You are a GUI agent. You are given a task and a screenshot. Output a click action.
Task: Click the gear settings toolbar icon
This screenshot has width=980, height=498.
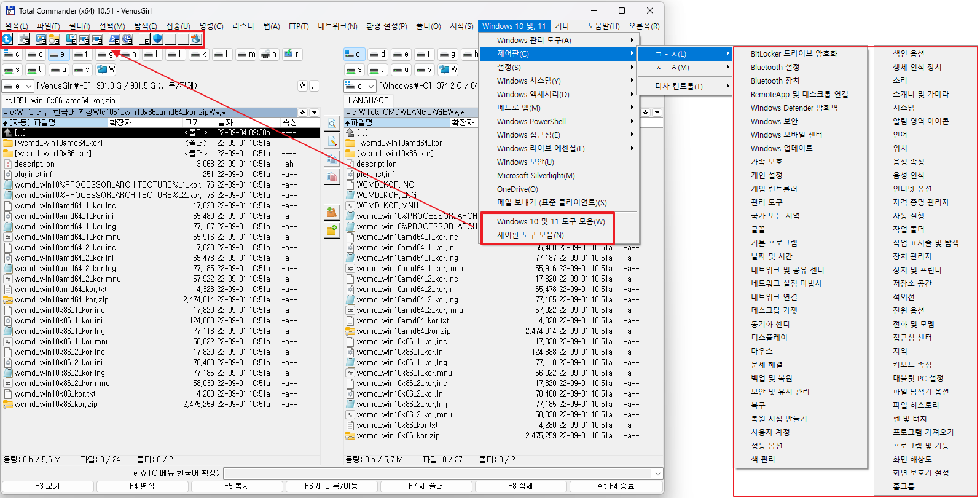pos(25,39)
